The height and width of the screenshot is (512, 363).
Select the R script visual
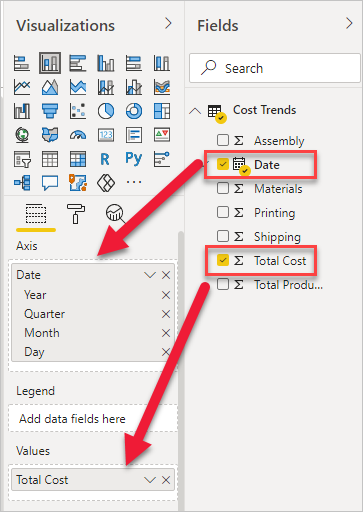pos(105,159)
